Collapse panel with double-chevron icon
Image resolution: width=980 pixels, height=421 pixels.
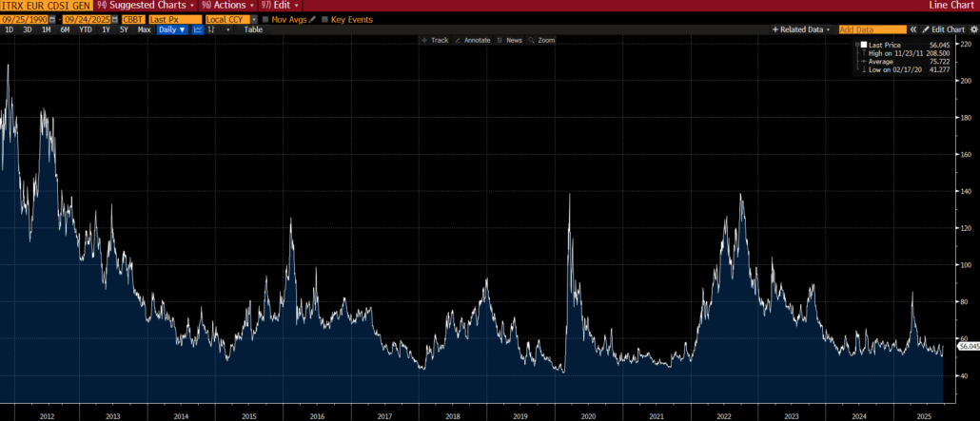point(913,29)
